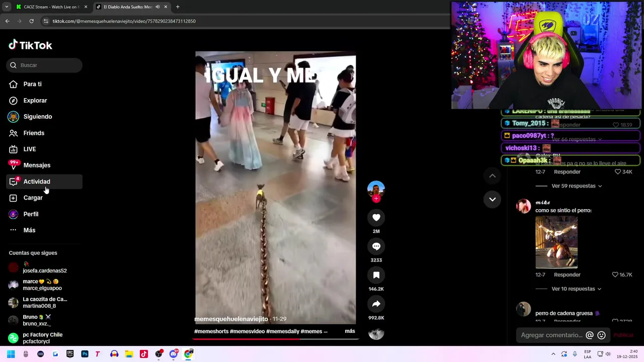Go back in browser history
The height and width of the screenshot is (362, 644).
tap(7, 21)
